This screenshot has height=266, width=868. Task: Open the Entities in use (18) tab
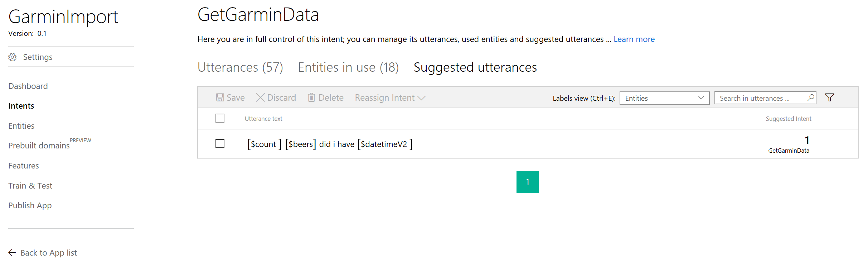[348, 67]
